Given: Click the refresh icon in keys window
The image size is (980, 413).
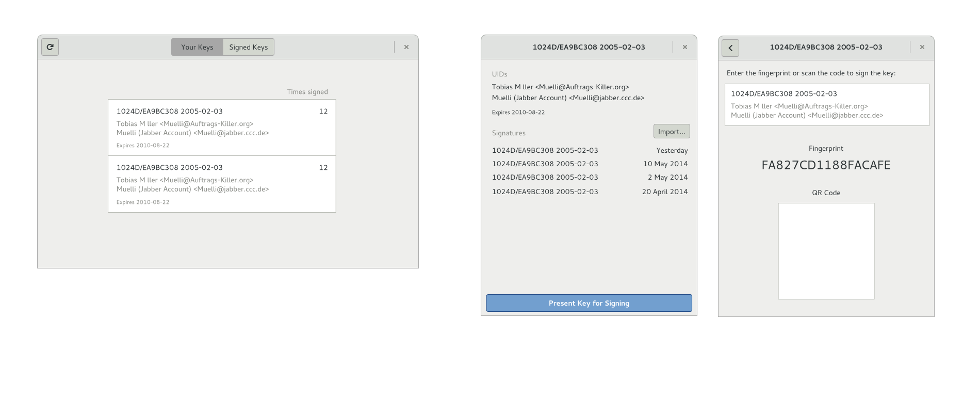Looking at the screenshot, I should pos(50,47).
